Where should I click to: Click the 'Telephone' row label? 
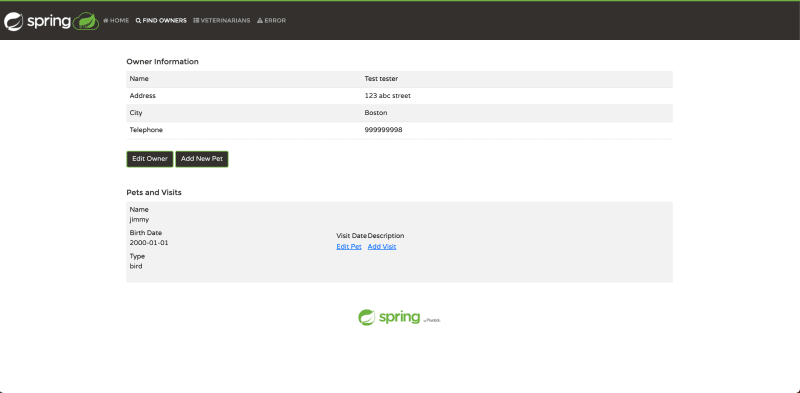(146, 130)
